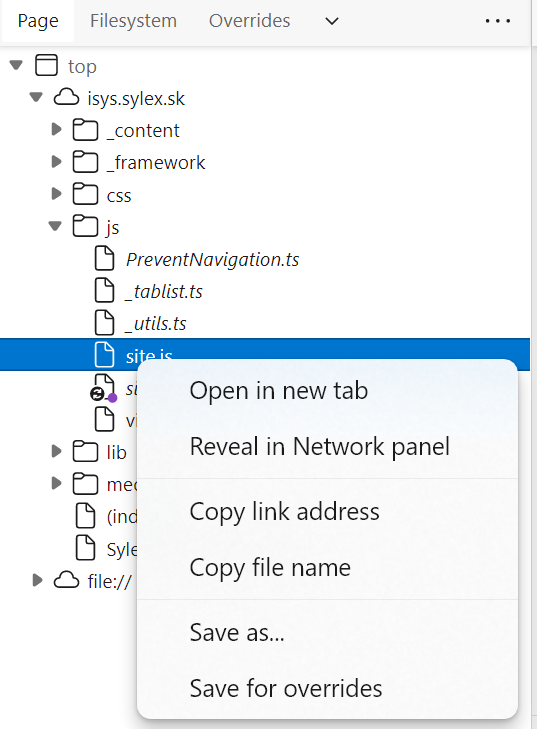Image resolution: width=537 pixels, height=729 pixels.
Task: Click the folder icon below lib
Action: tap(86, 484)
